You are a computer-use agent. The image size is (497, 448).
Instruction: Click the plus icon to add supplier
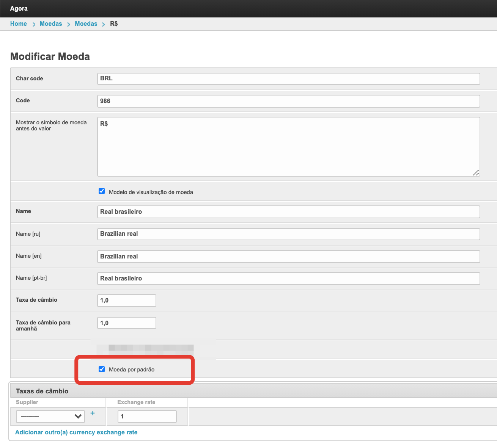[x=93, y=413]
